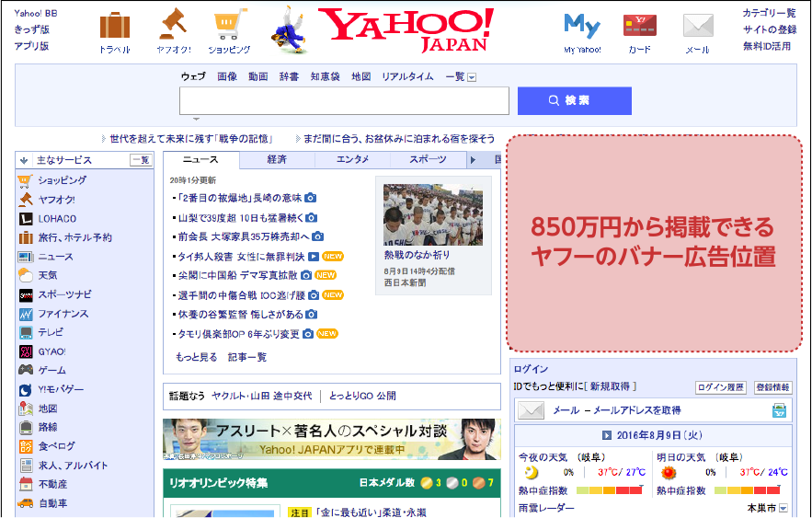Focus the web search input field
Screen dimensions: 812x518
pos(344,100)
